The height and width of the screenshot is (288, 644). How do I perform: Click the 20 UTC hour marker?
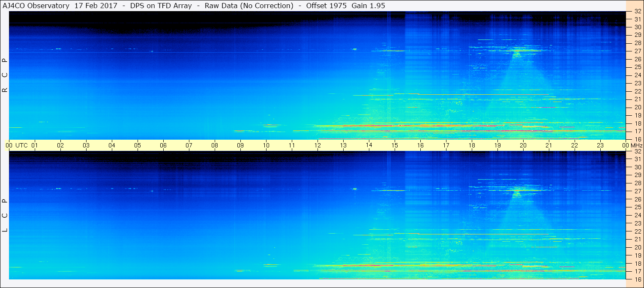523,145
